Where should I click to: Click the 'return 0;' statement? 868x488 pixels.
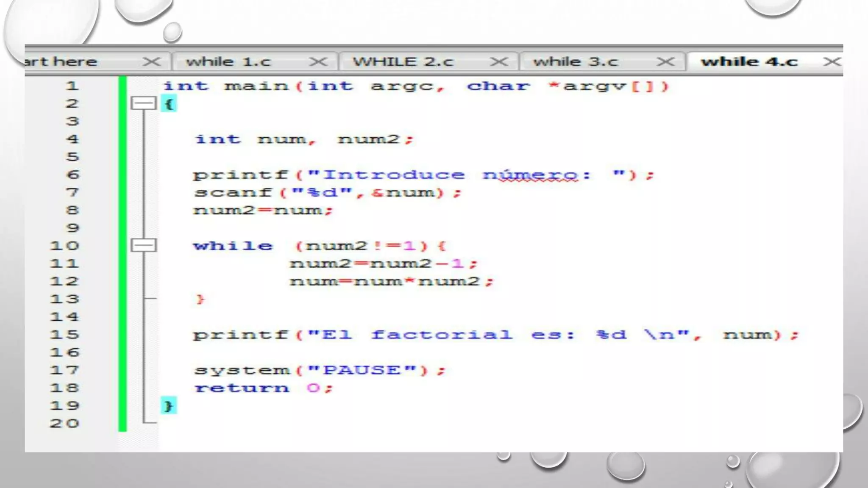[264, 388]
